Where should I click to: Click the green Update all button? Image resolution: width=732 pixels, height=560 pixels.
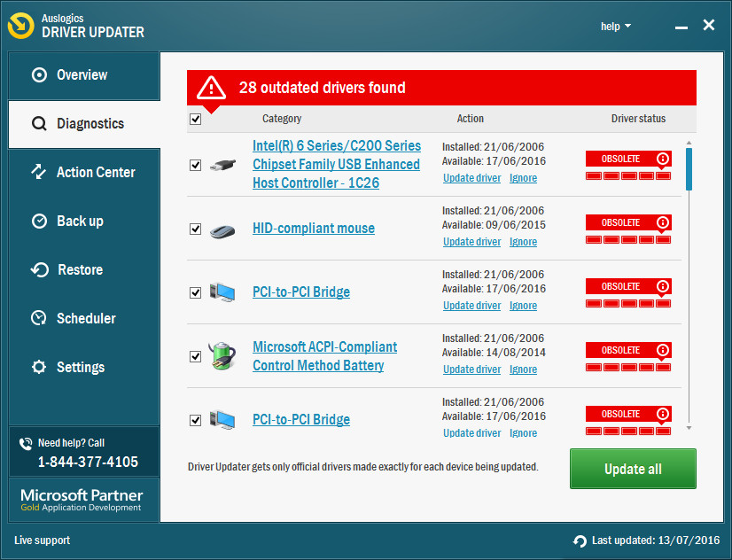[x=633, y=469]
